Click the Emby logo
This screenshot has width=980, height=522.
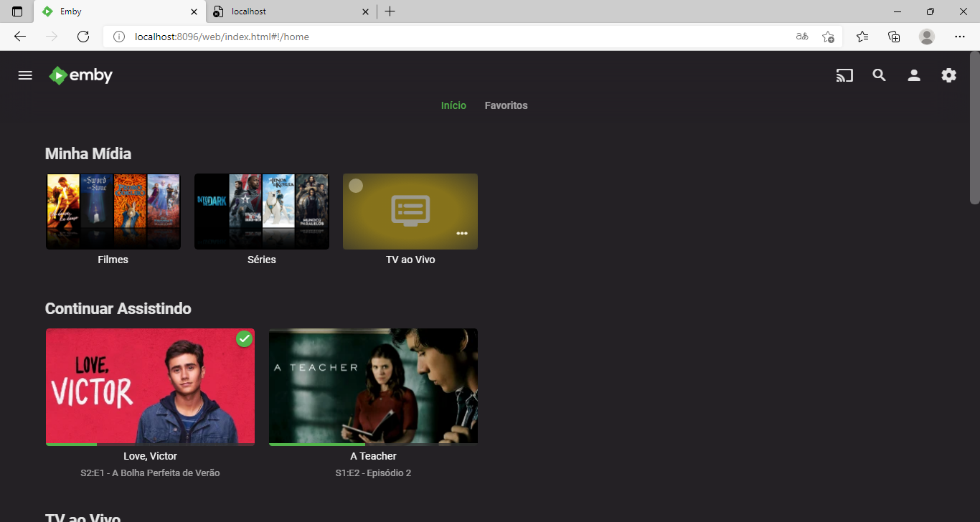coord(81,75)
